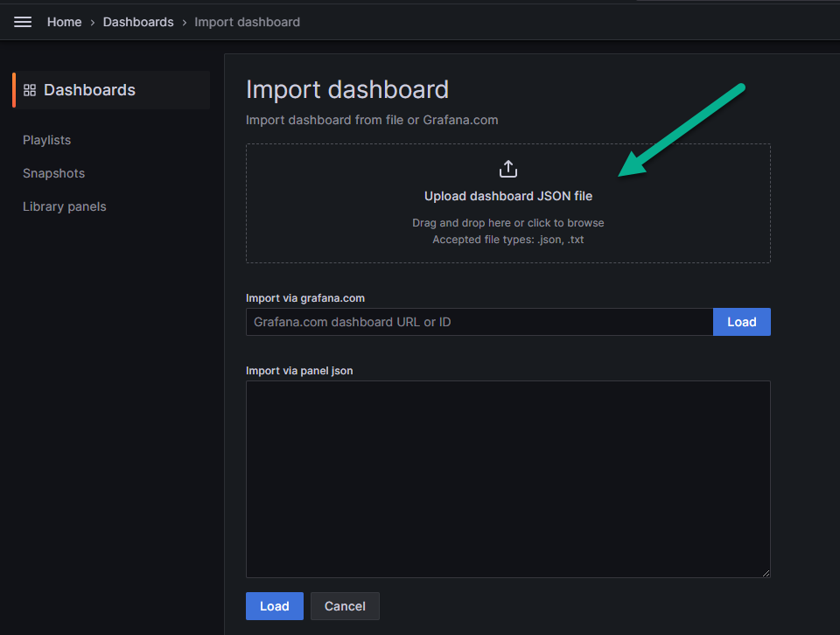Viewport: 840px width, 635px height.
Task: Focus the Grafana.com dashboard URL or ID field
Action: pyautogui.click(x=479, y=322)
